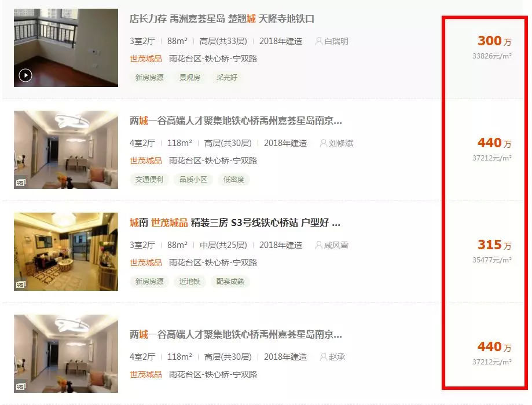Image resolution: width=532 pixels, height=405 pixels.
Task: Select the 低密度 tag
Action: click(234, 179)
